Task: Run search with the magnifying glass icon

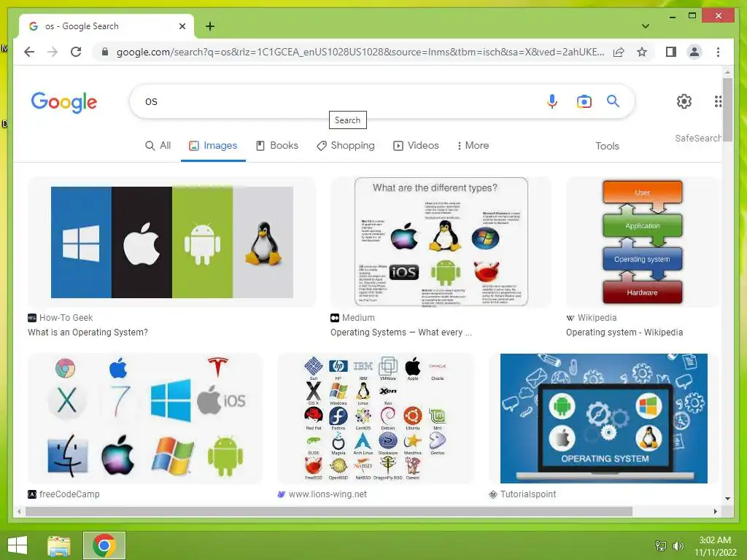Action: (613, 101)
